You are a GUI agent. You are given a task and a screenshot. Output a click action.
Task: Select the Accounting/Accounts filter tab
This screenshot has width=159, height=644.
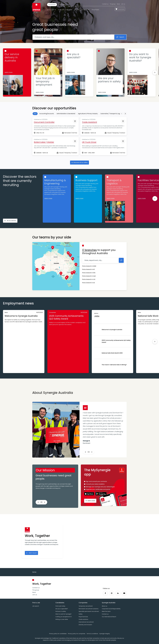pos(47,113)
